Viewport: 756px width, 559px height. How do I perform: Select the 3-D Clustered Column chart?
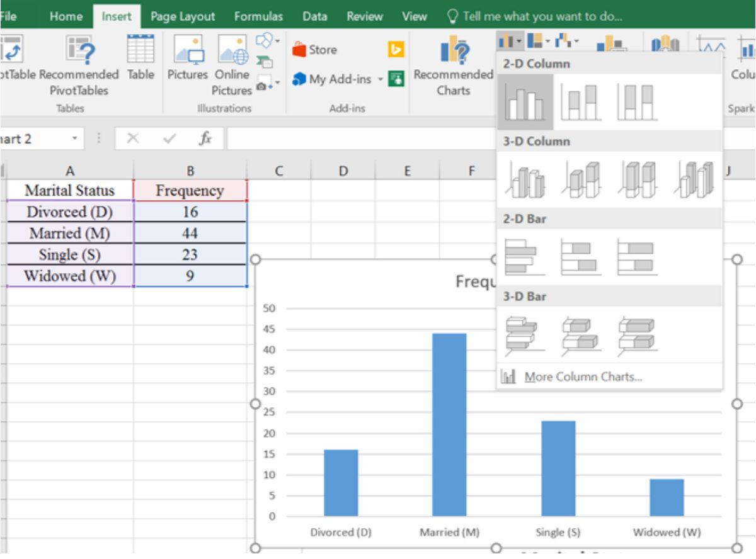point(525,179)
